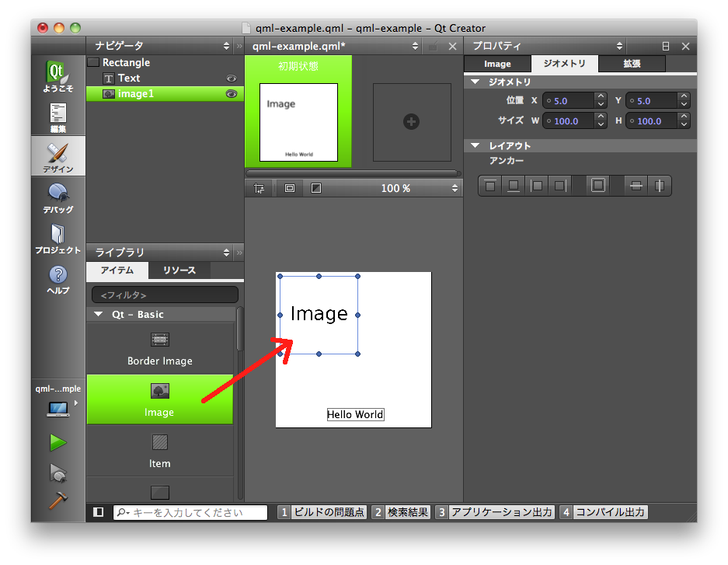
Task: Collapse the ジオメトリ section triangle
Action: click(x=475, y=82)
